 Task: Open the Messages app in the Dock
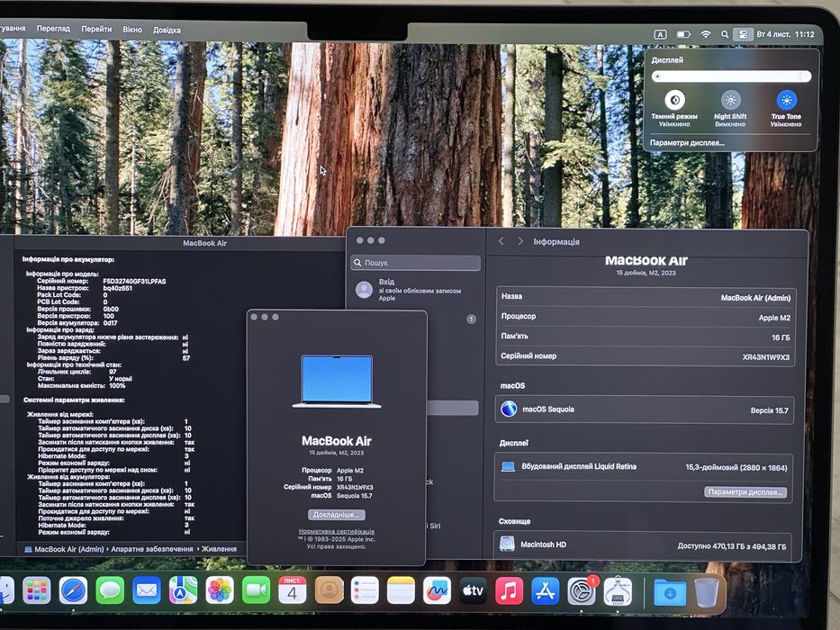(x=110, y=591)
